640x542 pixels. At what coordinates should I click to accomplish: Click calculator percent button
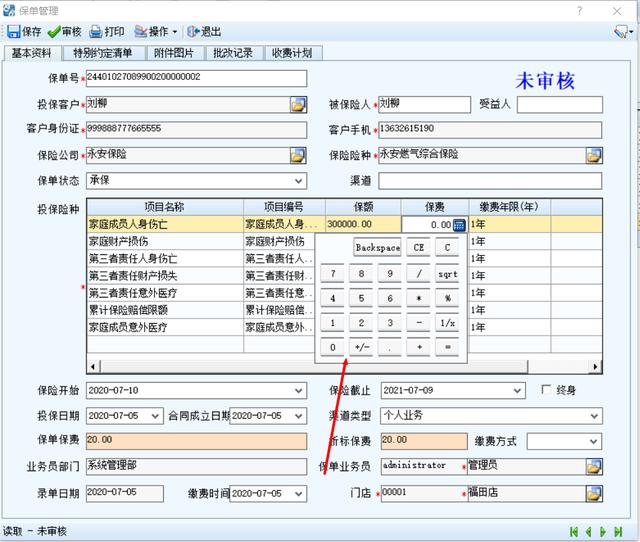pyautogui.click(x=447, y=298)
